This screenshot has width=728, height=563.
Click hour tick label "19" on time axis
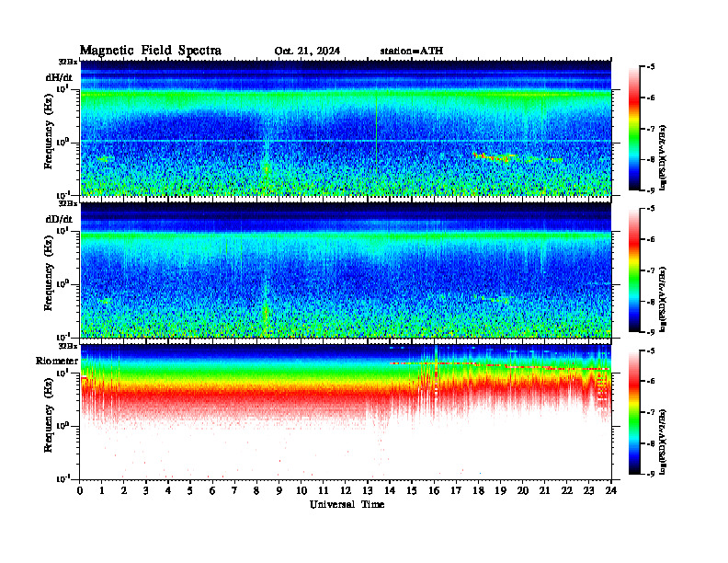coord(500,491)
